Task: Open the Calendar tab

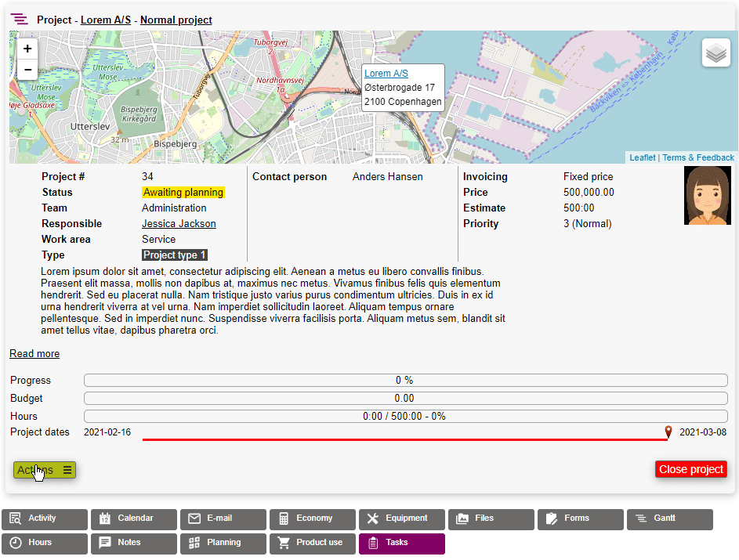Action: pyautogui.click(x=134, y=518)
